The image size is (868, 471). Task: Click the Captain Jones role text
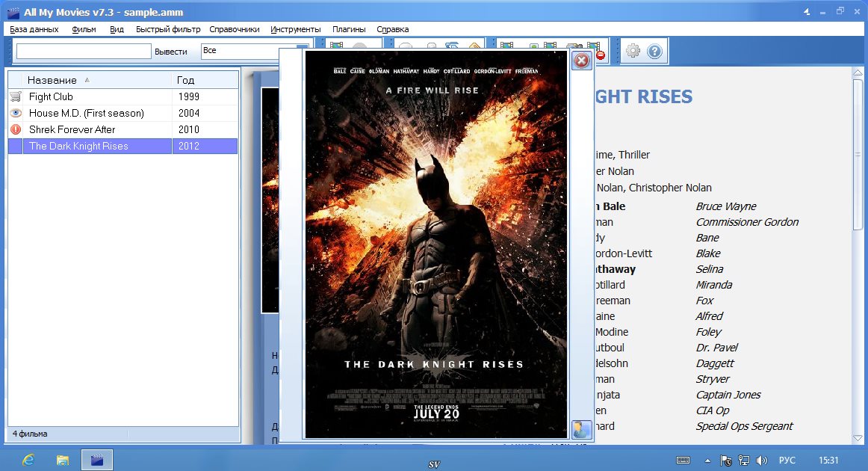[x=728, y=395]
